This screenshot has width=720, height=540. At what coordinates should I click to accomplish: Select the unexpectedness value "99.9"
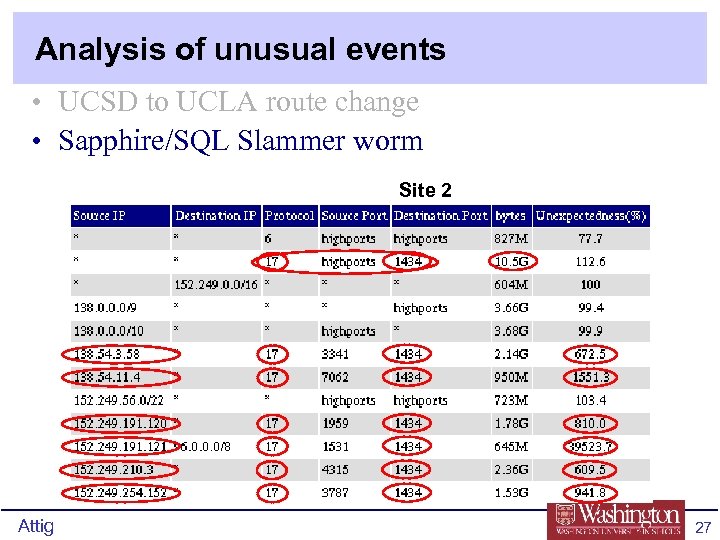coord(591,331)
